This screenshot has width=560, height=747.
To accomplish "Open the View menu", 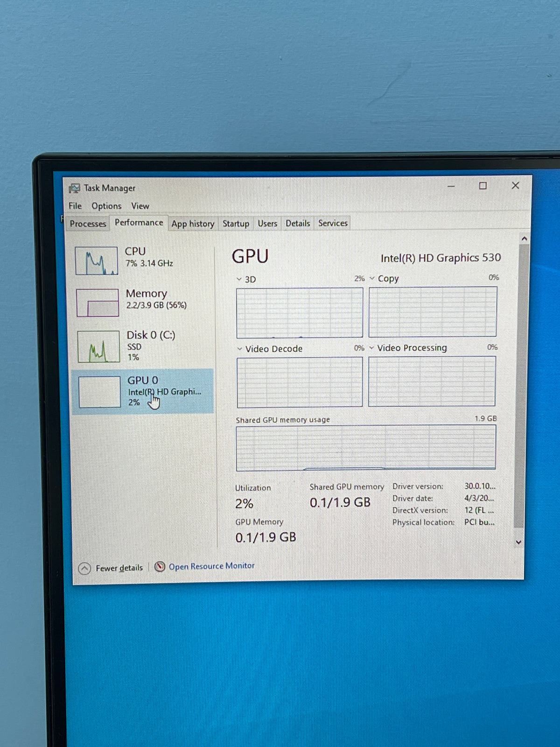I will (140, 206).
